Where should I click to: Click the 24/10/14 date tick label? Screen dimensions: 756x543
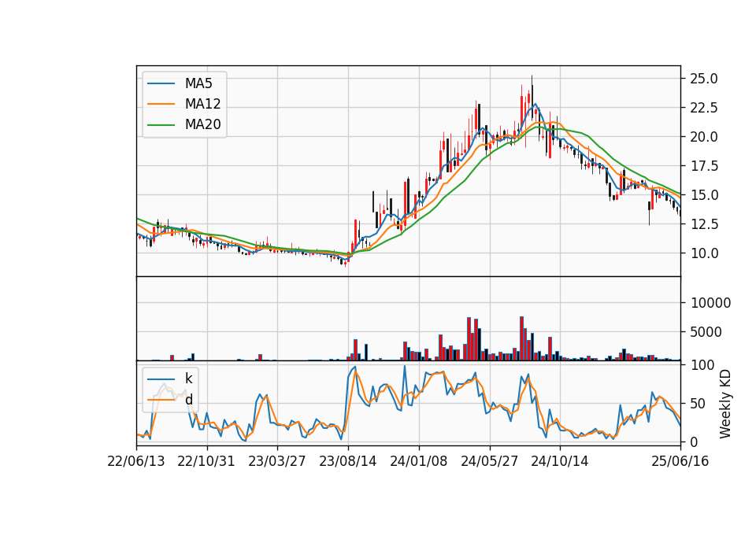(x=560, y=461)
